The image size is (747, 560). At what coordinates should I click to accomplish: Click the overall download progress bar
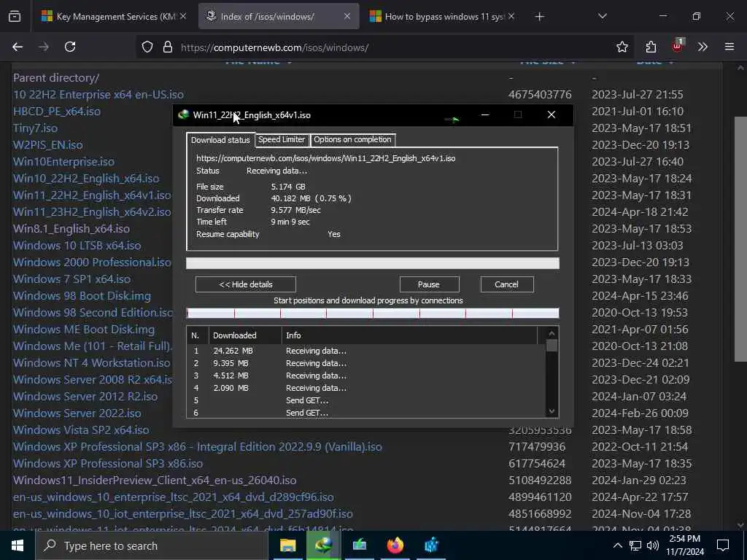373,263
